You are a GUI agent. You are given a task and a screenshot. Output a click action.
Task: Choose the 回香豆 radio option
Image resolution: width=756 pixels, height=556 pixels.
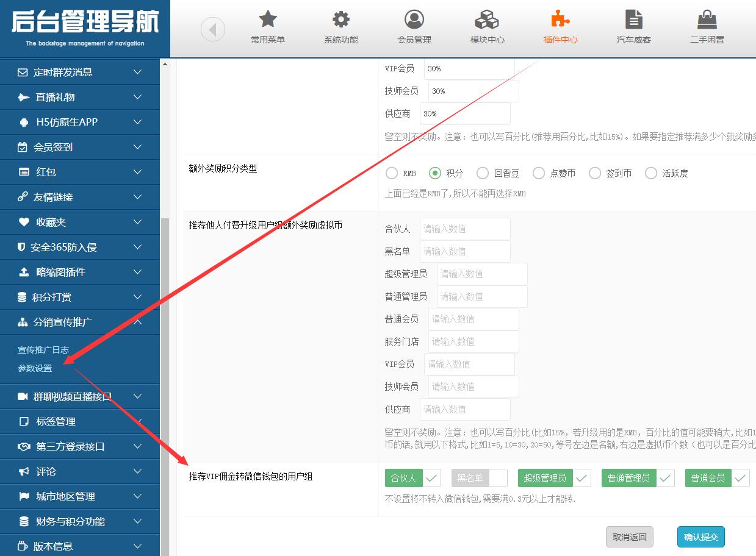click(483, 173)
